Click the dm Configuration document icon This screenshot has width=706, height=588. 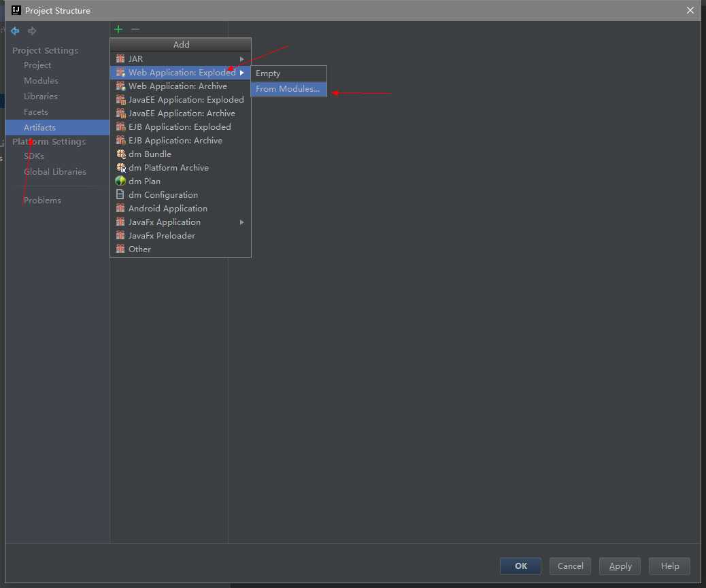click(x=120, y=194)
